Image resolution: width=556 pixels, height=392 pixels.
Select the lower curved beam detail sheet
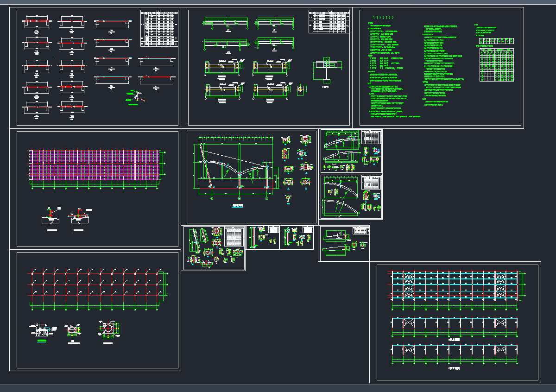pos(351,196)
